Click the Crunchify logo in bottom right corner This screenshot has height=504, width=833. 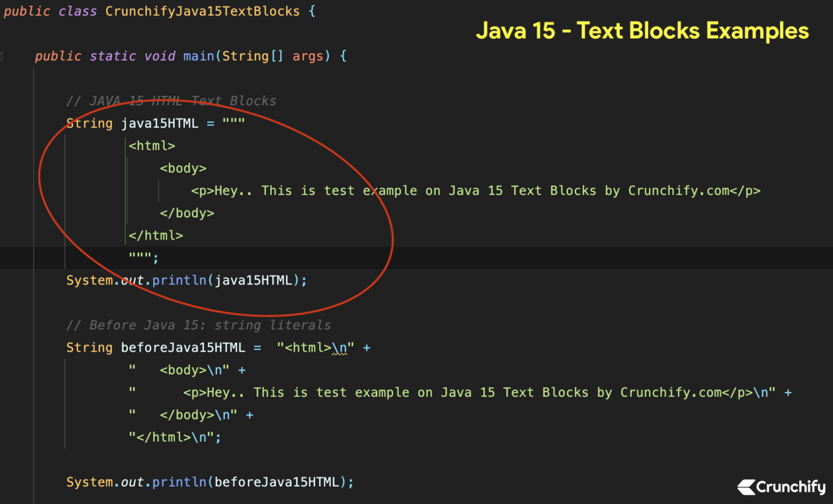point(781,486)
